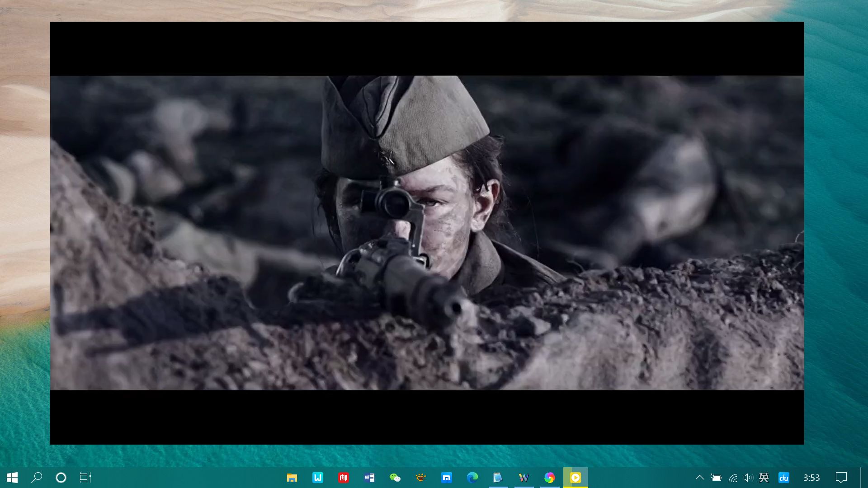Open the Action Center notifications

pos(841,478)
